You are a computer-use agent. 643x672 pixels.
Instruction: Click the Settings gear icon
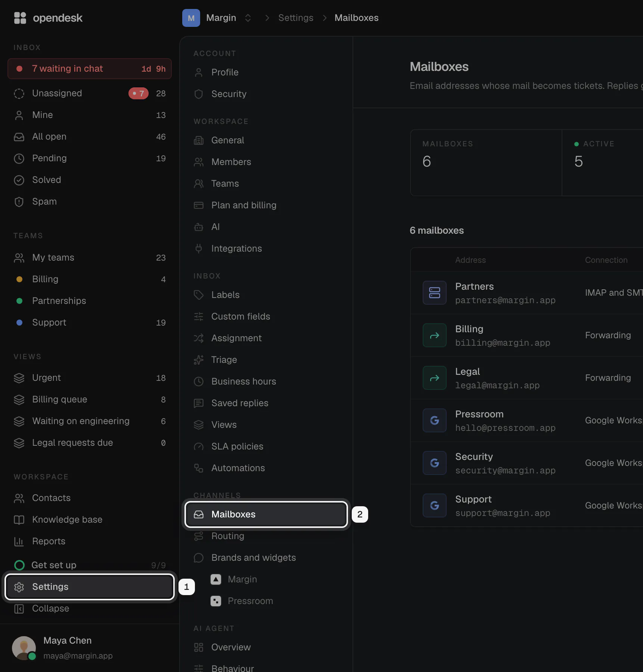[x=19, y=587]
